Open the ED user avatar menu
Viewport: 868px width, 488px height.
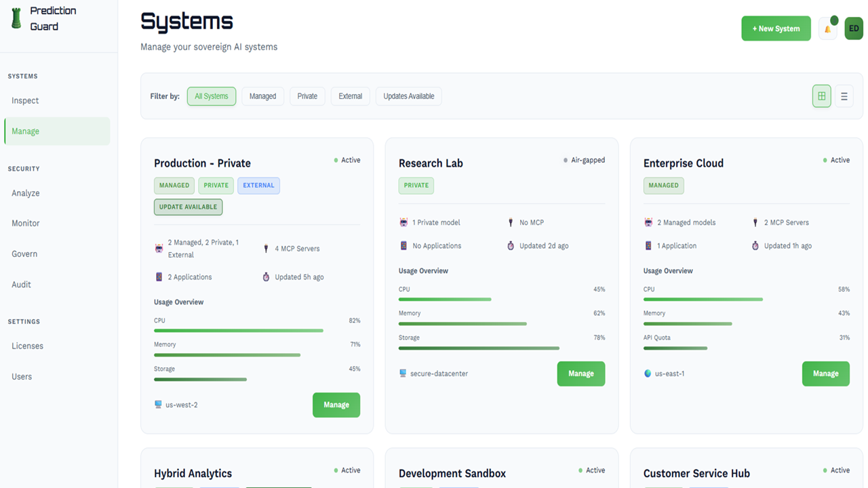tap(854, 28)
